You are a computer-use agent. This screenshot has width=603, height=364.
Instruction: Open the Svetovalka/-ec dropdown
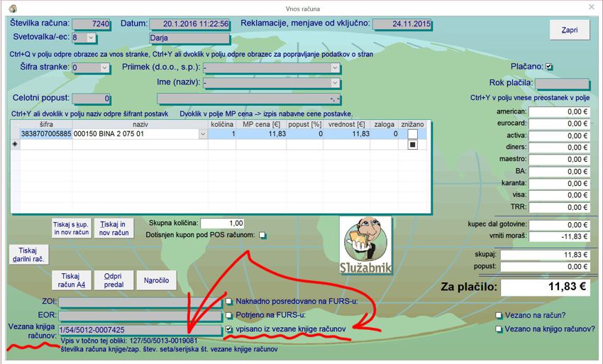pyautogui.click(x=90, y=37)
